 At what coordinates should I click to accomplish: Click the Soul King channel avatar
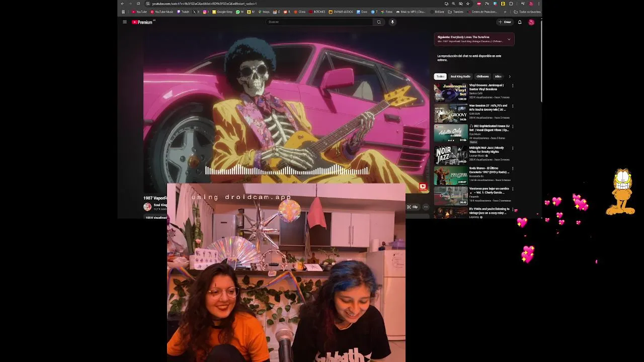147,207
